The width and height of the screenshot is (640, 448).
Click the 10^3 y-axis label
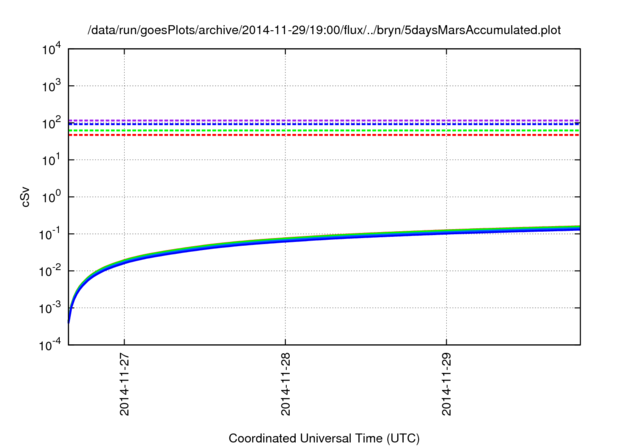51,86
